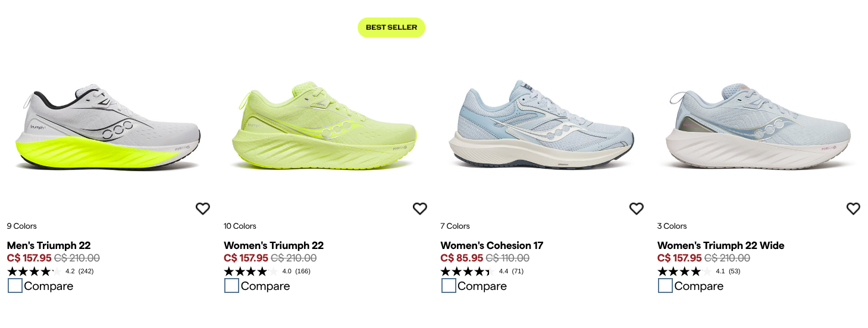Click 10 Colors label for Women's Triumph 22
Viewport: 868px width, 328px height.
point(240,226)
